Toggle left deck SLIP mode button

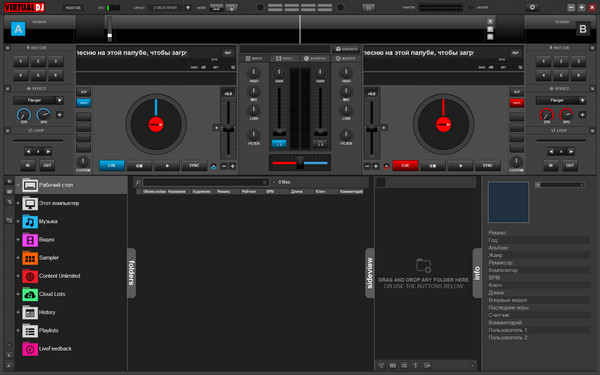[83, 92]
